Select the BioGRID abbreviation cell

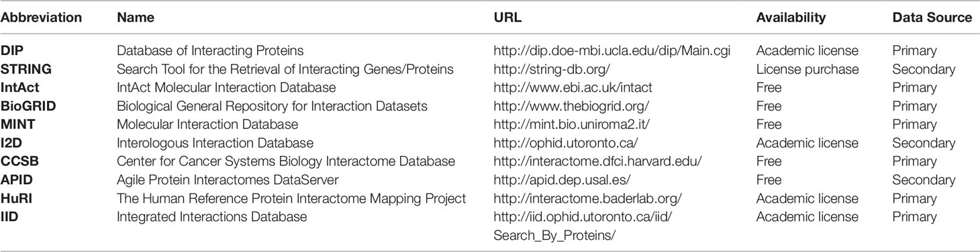(x=27, y=106)
